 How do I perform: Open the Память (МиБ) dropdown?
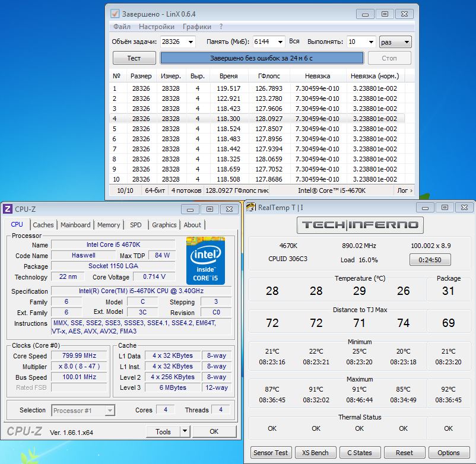click(x=281, y=42)
